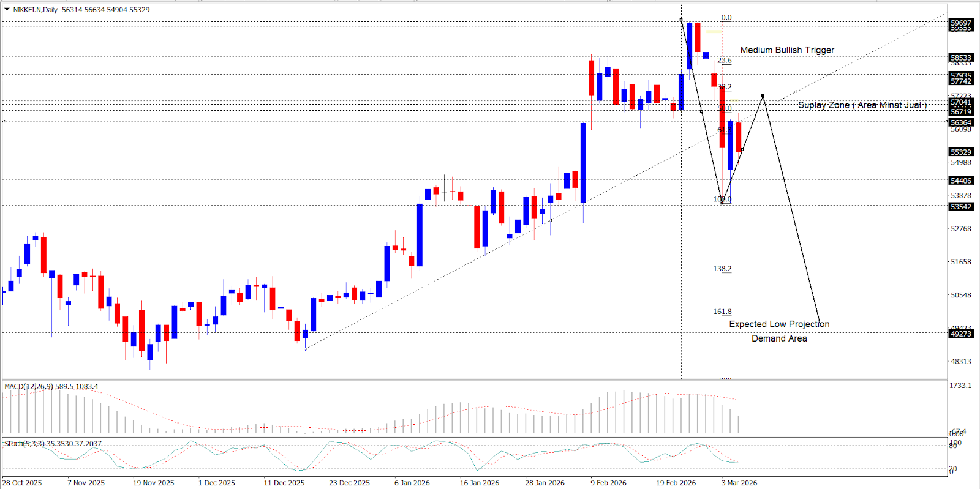Select the Fibonacci 138.2 level label
This screenshot has width=980, height=489.
(722, 269)
